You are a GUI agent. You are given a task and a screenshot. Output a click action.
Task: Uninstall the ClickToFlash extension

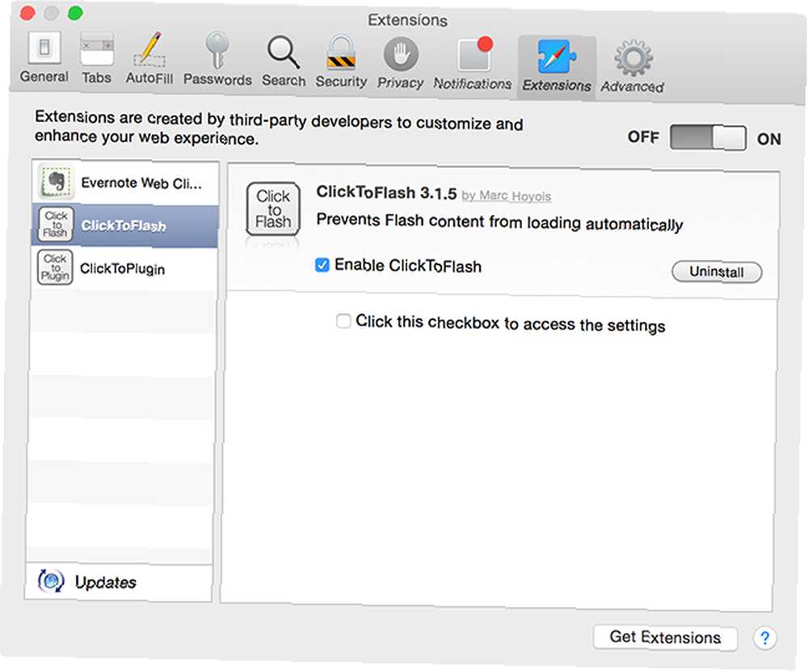click(x=716, y=272)
